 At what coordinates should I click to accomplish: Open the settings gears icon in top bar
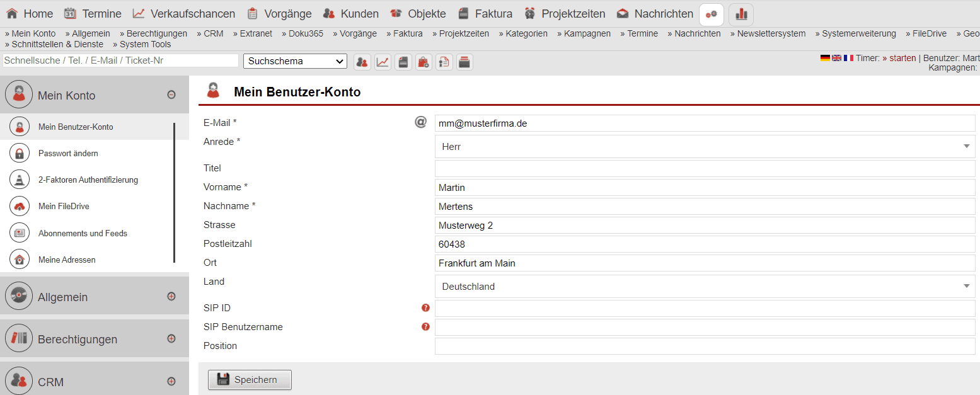[712, 14]
